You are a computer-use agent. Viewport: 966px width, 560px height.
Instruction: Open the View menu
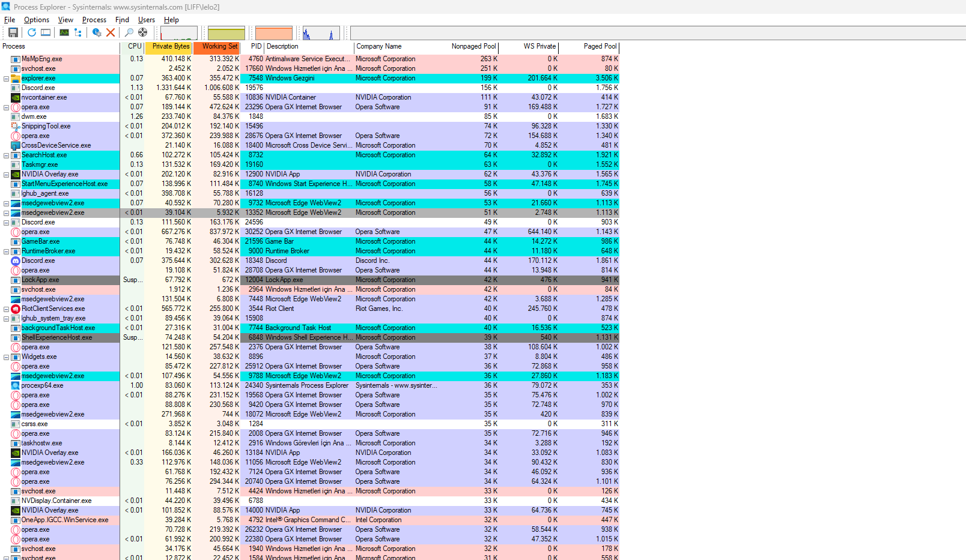(65, 20)
